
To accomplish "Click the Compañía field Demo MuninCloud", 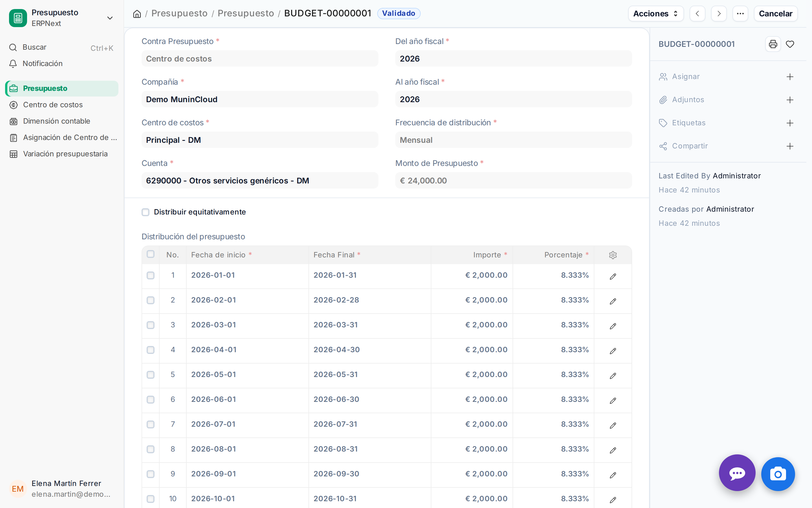I will click(260, 99).
